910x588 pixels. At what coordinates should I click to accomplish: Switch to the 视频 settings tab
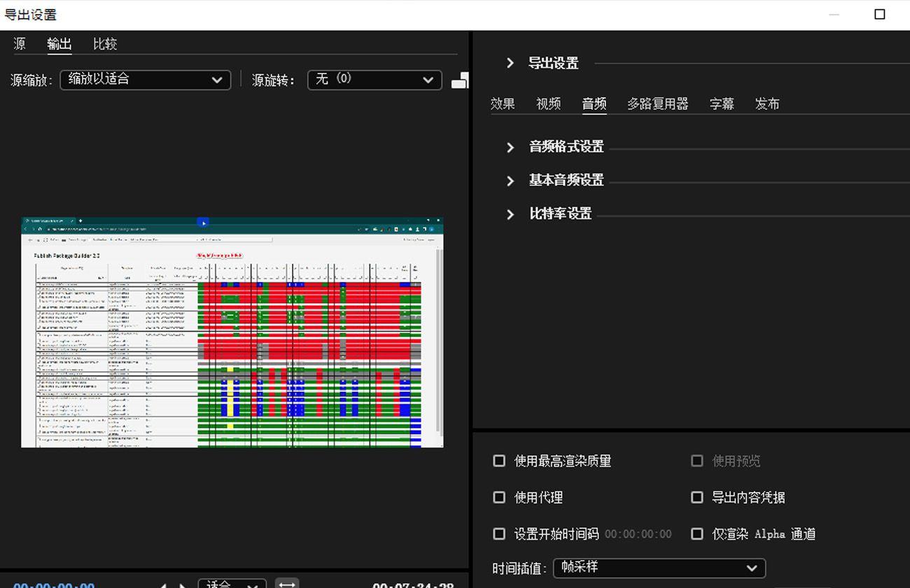(x=549, y=103)
